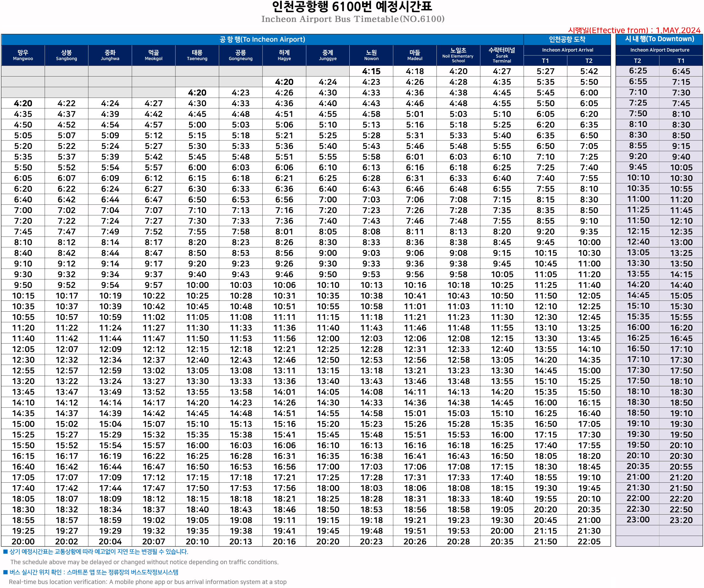Click the T2 header under Incheon Airport Departure
Viewport: 704px width, 588px height.
(x=637, y=61)
